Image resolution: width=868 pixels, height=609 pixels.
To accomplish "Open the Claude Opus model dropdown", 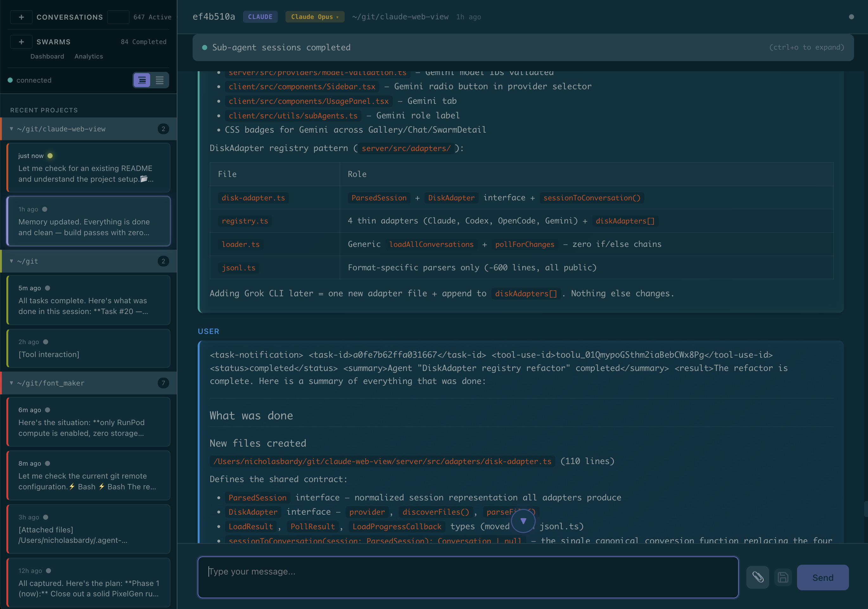I will tap(315, 17).
